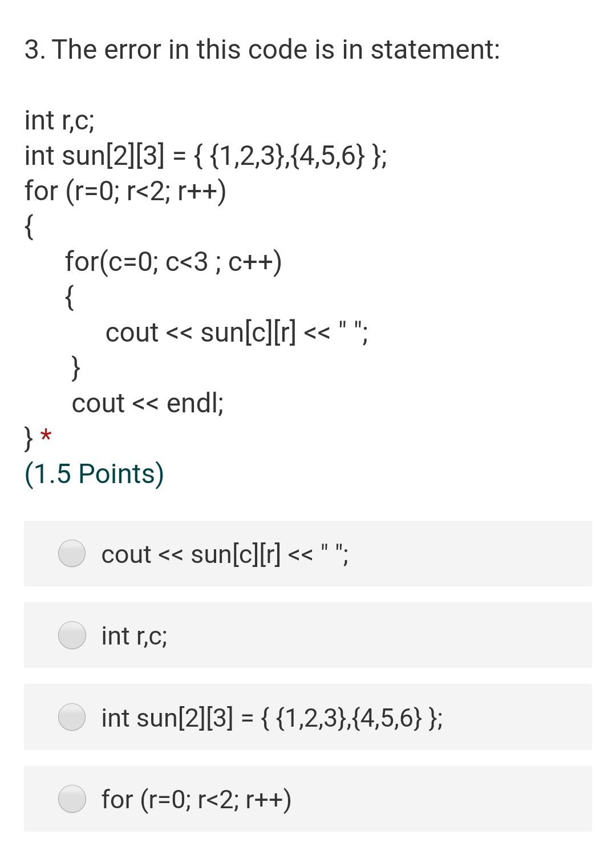Click the "(1.5 Points)" label
616x851 pixels.
[x=94, y=472]
